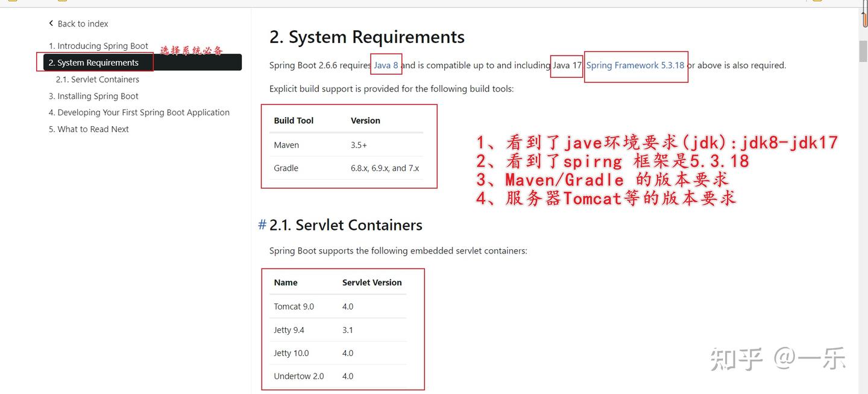This screenshot has height=394, width=868.
Task: Click the Tomcat 9.0 table row
Action: pos(338,307)
